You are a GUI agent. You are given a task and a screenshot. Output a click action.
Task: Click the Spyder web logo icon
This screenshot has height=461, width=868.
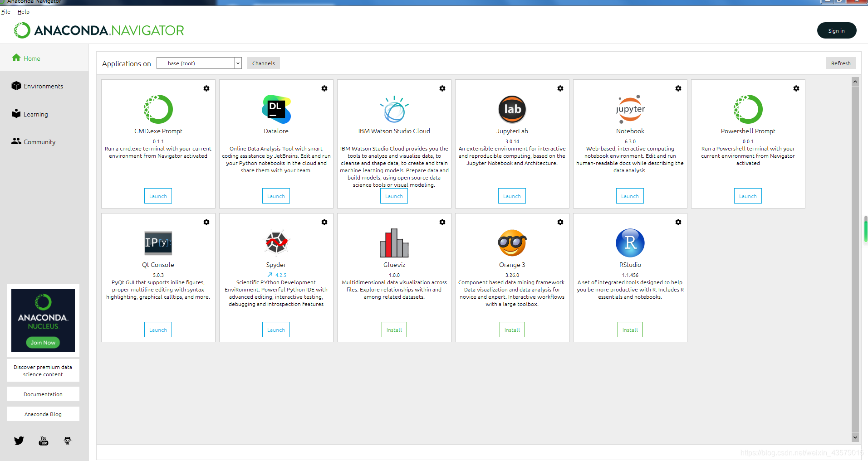tap(276, 243)
